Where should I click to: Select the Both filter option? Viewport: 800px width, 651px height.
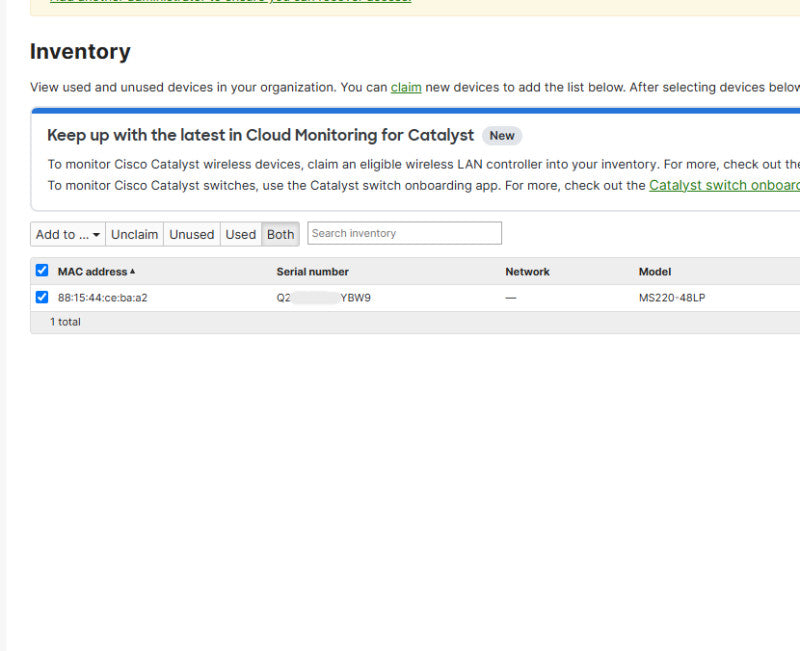click(280, 234)
